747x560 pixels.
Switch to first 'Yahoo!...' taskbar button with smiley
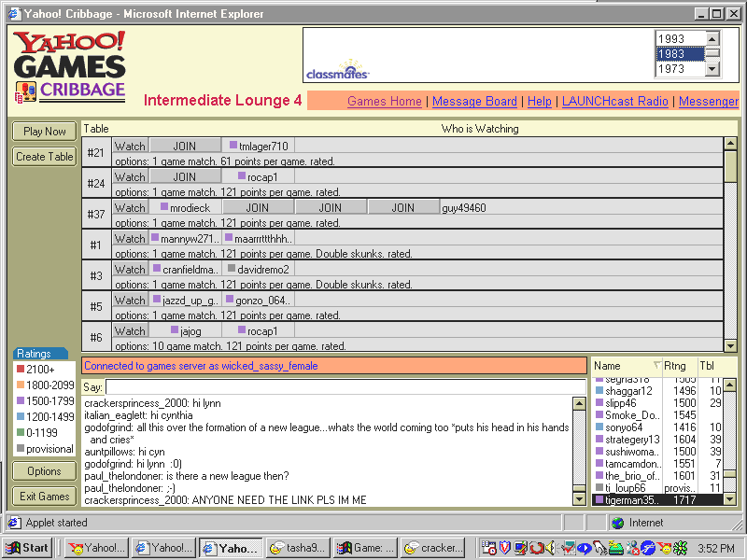(96, 548)
